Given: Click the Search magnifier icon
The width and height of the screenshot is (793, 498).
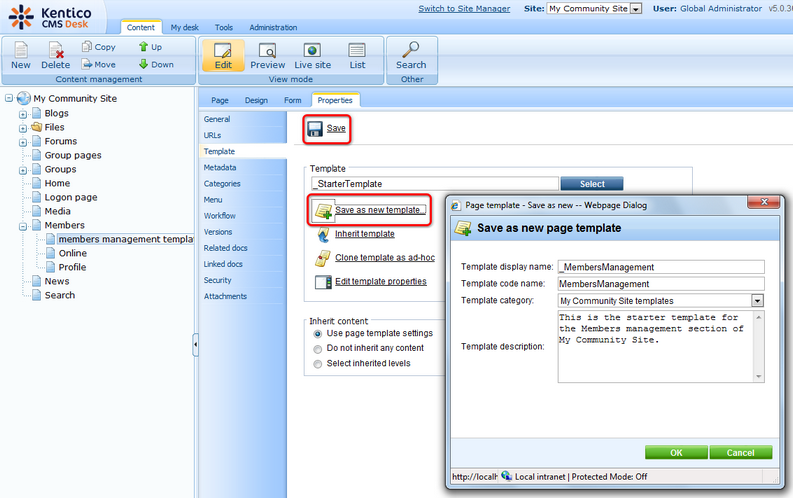Looking at the screenshot, I should (410, 51).
